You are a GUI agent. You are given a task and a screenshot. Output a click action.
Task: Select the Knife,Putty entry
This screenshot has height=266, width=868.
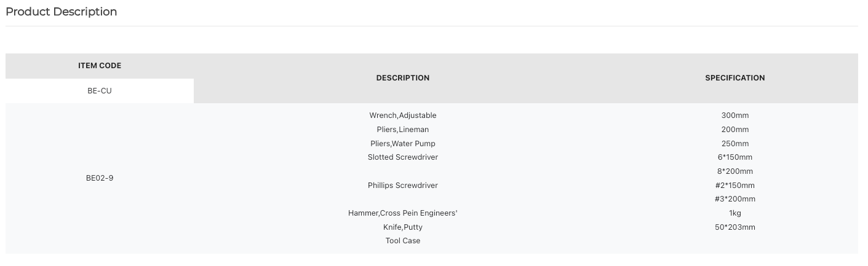(x=403, y=227)
